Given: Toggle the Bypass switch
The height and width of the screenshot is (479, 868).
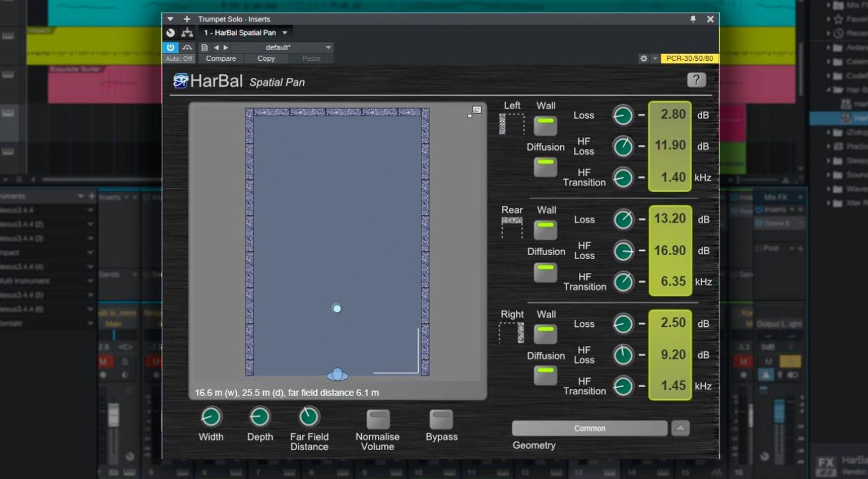Looking at the screenshot, I should click(x=441, y=419).
